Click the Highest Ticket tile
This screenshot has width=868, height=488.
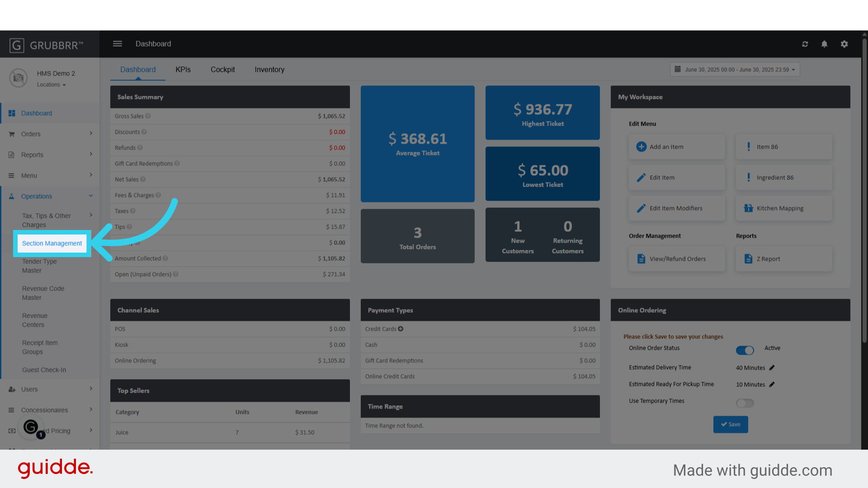(542, 113)
